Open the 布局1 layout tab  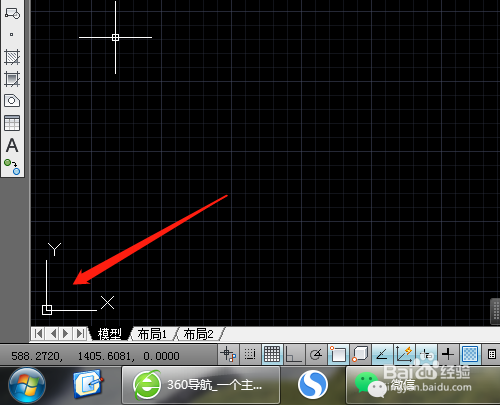(x=152, y=334)
